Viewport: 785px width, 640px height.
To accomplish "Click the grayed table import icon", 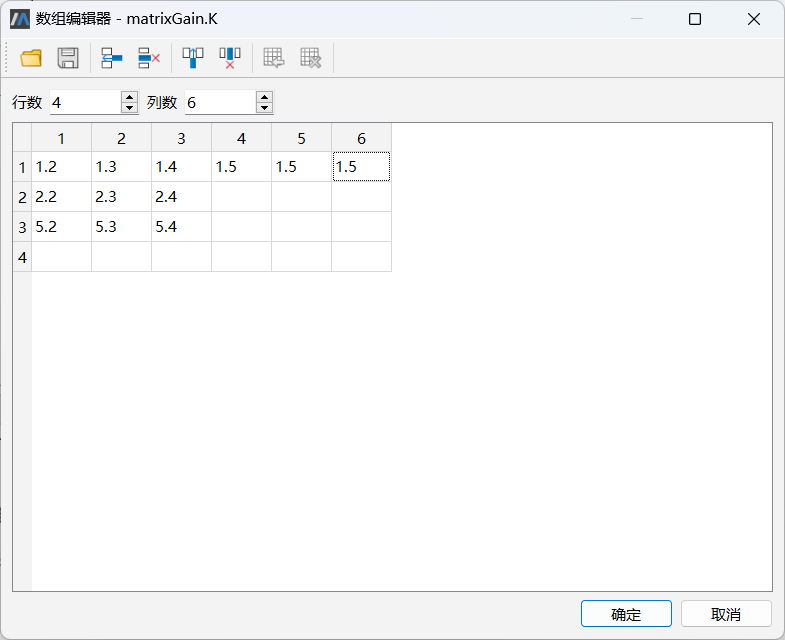I will coord(274,58).
